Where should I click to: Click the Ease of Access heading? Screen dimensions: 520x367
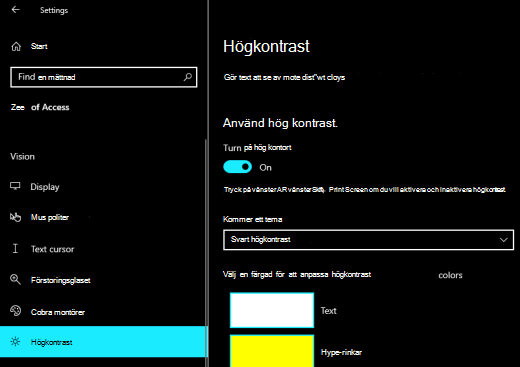(x=40, y=107)
